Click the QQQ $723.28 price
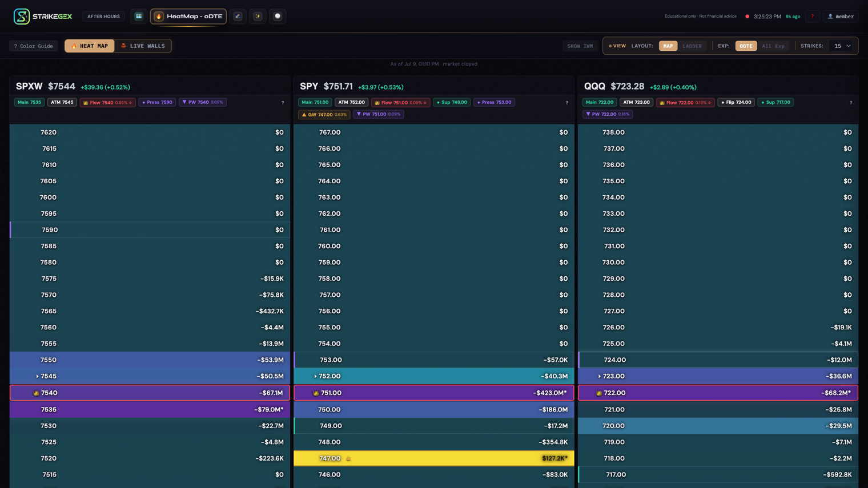Image resolution: width=868 pixels, height=488 pixels. pyautogui.click(x=627, y=86)
